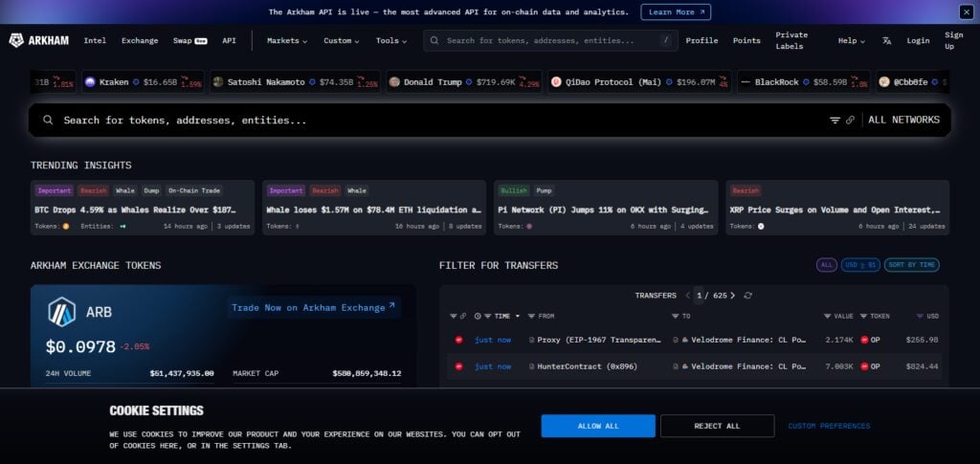The height and width of the screenshot is (464, 980).
Task: Click HunterContract (0x896) sender
Action: coord(587,366)
